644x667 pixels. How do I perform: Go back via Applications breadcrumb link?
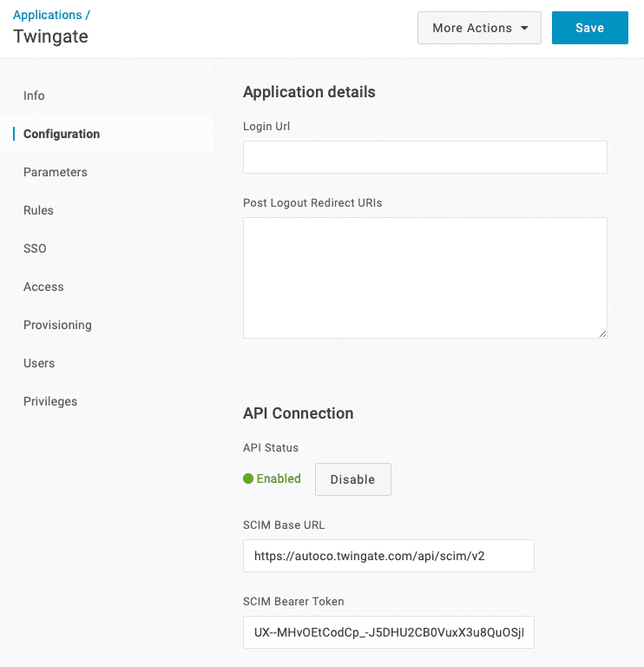coord(47,15)
